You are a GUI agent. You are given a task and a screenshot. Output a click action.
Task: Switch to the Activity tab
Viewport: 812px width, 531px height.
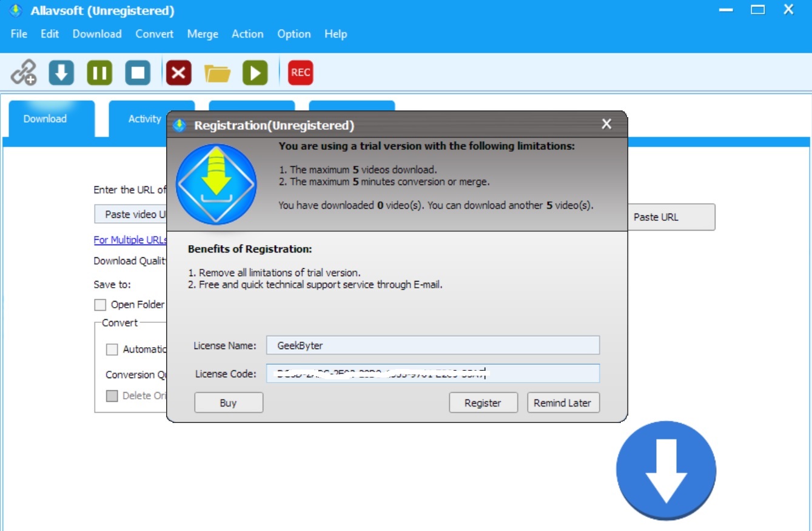144,119
